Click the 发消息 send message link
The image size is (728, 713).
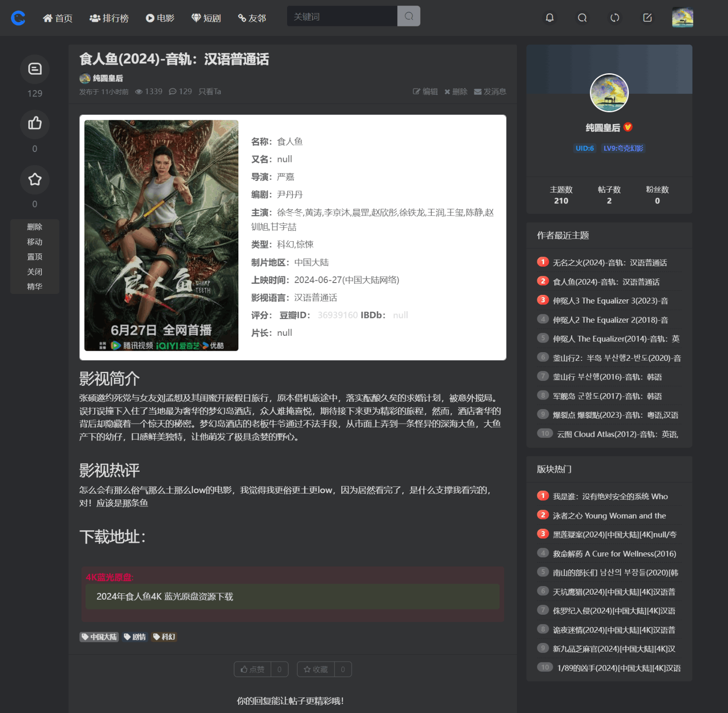pos(490,91)
